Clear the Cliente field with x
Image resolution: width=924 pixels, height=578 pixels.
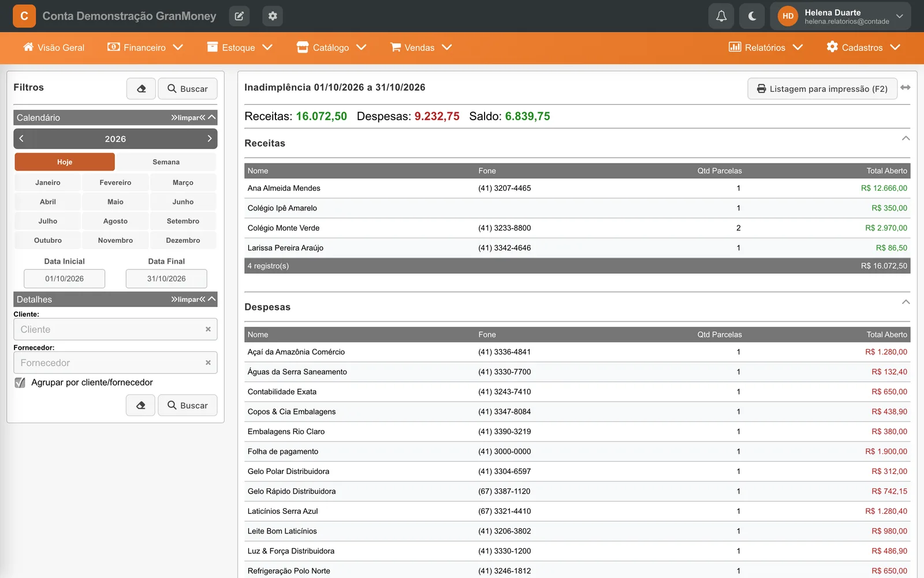208,329
